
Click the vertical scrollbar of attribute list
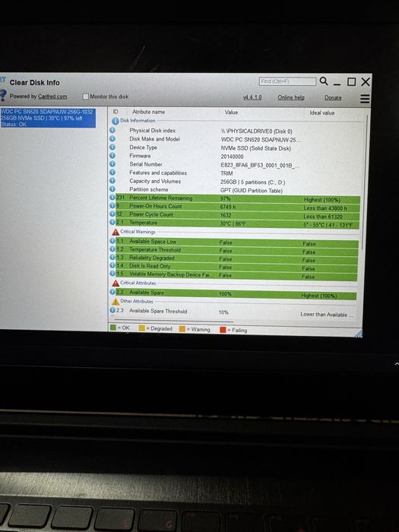click(x=366, y=183)
